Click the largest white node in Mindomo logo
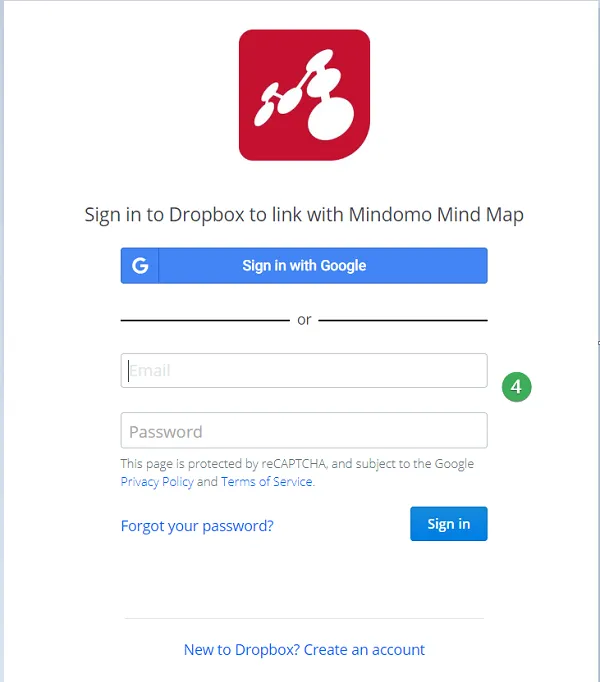Viewport: 600px width, 682px height. click(x=331, y=118)
